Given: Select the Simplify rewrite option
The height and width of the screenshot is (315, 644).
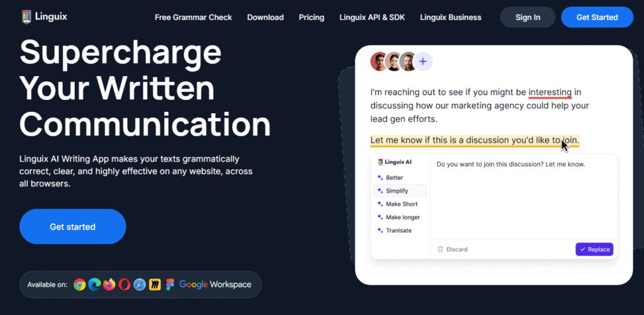Looking at the screenshot, I should [400, 191].
